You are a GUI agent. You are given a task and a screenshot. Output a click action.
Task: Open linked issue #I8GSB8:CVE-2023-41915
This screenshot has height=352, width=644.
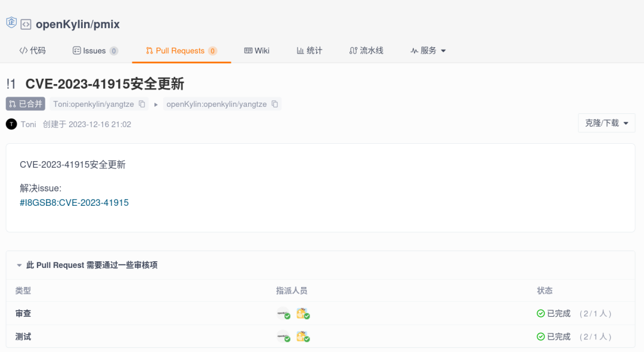tap(74, 203)
